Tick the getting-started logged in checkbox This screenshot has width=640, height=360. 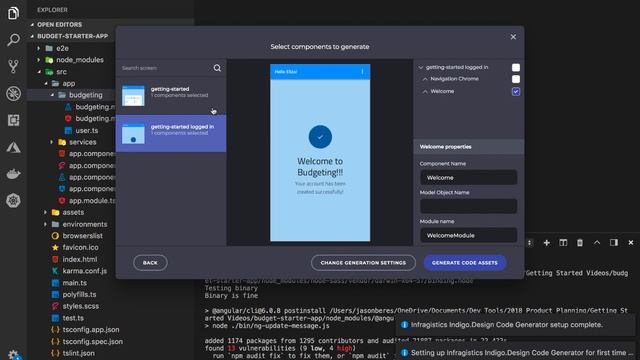point(516,67)
